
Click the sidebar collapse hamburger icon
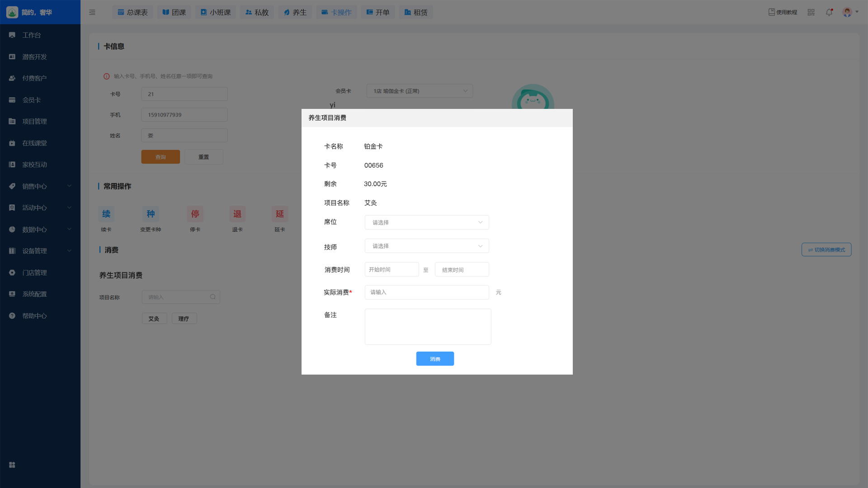click(x=92, y=12)
